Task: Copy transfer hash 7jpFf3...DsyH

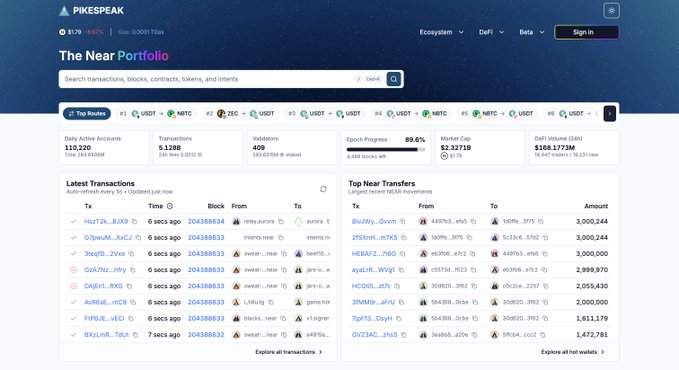Action: point(398,318)
